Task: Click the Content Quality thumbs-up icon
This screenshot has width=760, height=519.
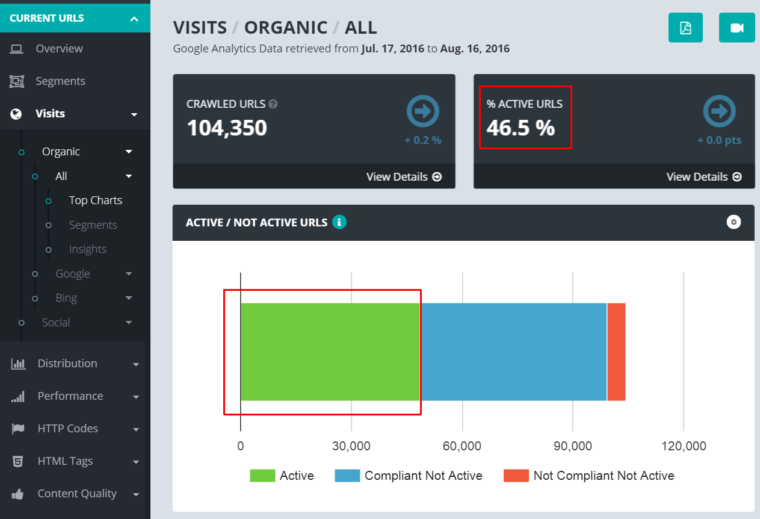Action: 18,494
